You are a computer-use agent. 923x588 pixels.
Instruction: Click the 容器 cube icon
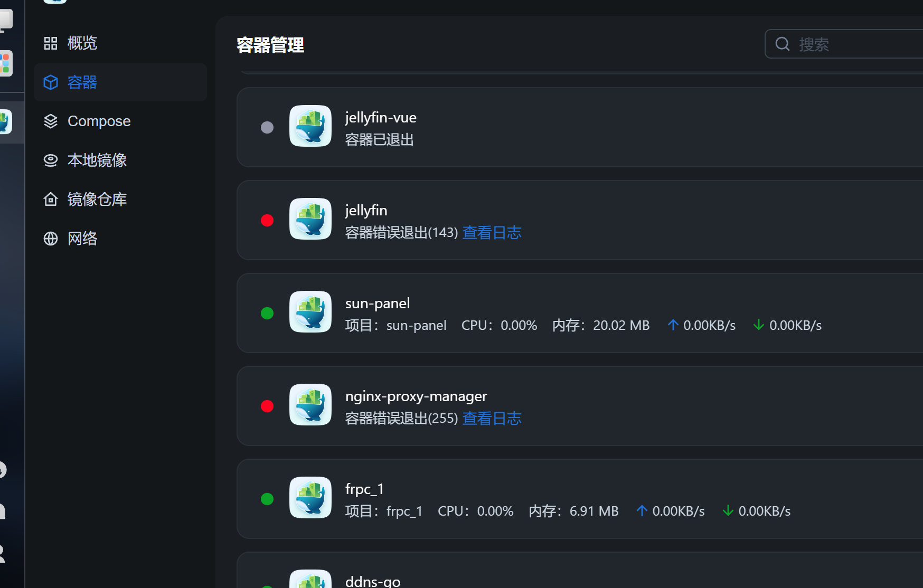[x=51, y=82]
